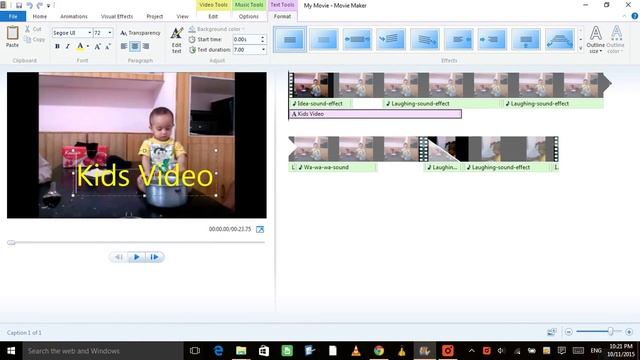Open the Movie Maker help icon

(x=635, y=16)
